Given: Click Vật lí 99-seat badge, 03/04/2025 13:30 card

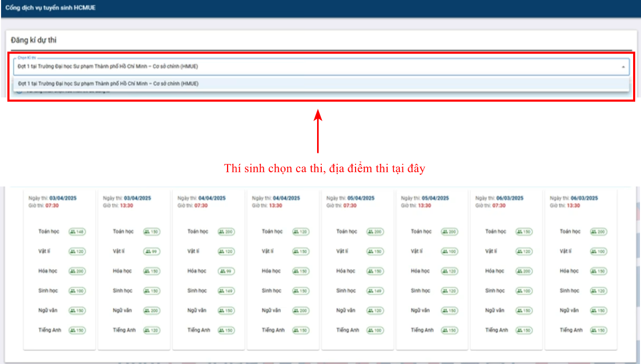Looking at the screenshot, I should 152,251.
